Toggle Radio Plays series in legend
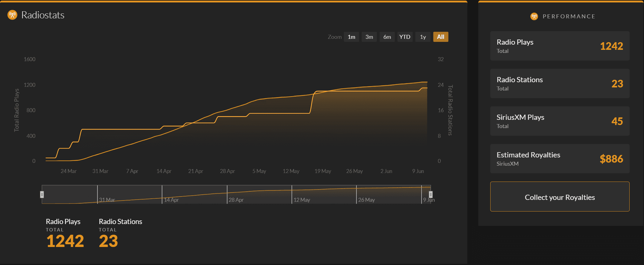Image resolution: width=644 pixels, height=265 pixels. [x=63, y=222]
